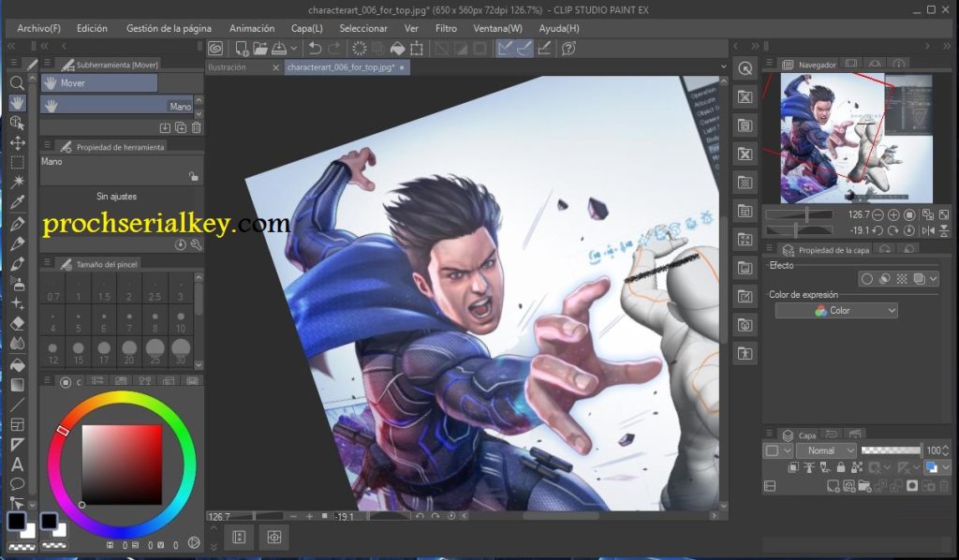This screenshot has height=560, width=959.
Task: Open the save options arrow in command bar
Action: 294,49
